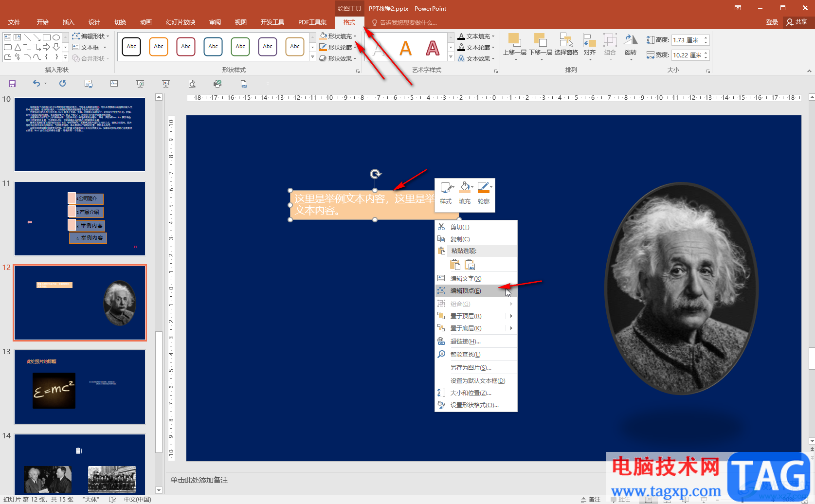Viewport: 815px width, 504px height.
Task: Choose Copy (复制) in context menu
Action: [x=476, y=239]
